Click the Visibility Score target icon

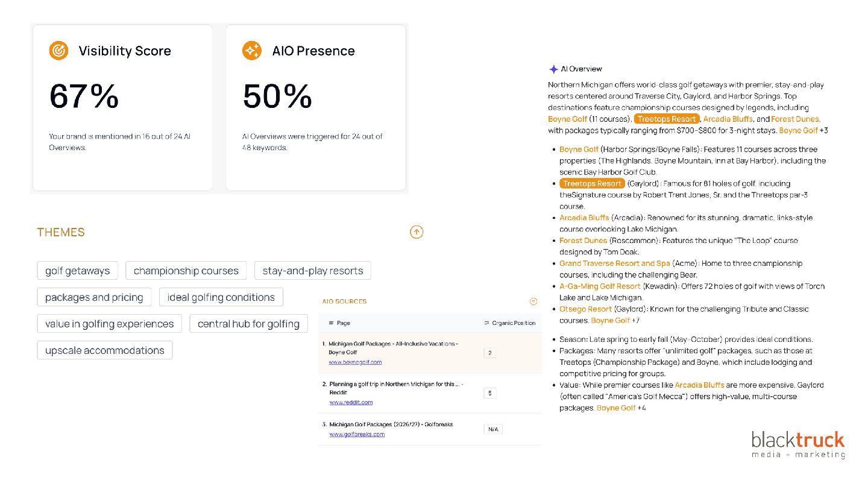coord(58,51)
